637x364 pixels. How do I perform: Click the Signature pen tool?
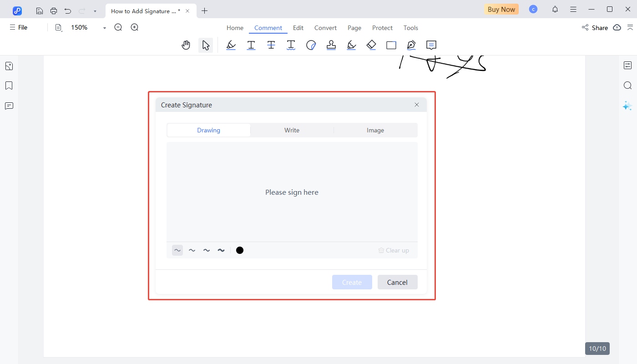pyautogui.click(x=411, y=45)
